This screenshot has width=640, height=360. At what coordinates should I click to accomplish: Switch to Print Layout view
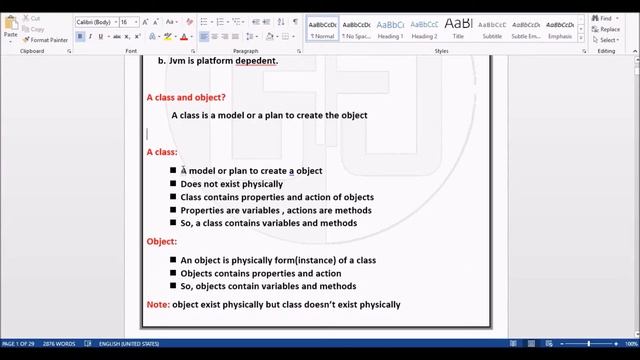coord(531,344)
